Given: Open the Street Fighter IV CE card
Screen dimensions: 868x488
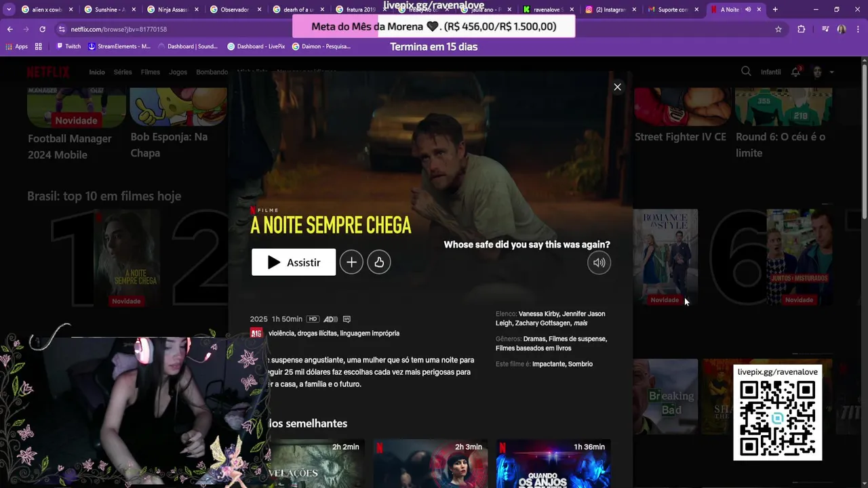Looking at the screenshot, I should (682, 116).
